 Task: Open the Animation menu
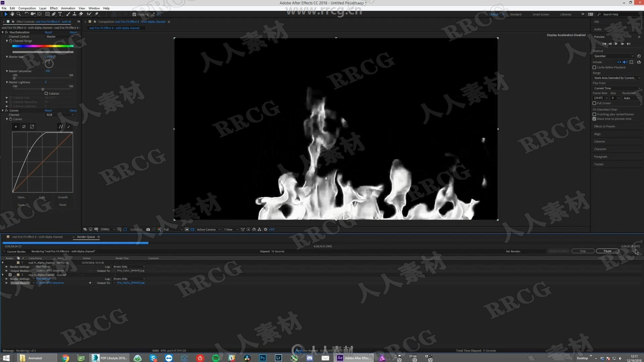tap(68, 8)
